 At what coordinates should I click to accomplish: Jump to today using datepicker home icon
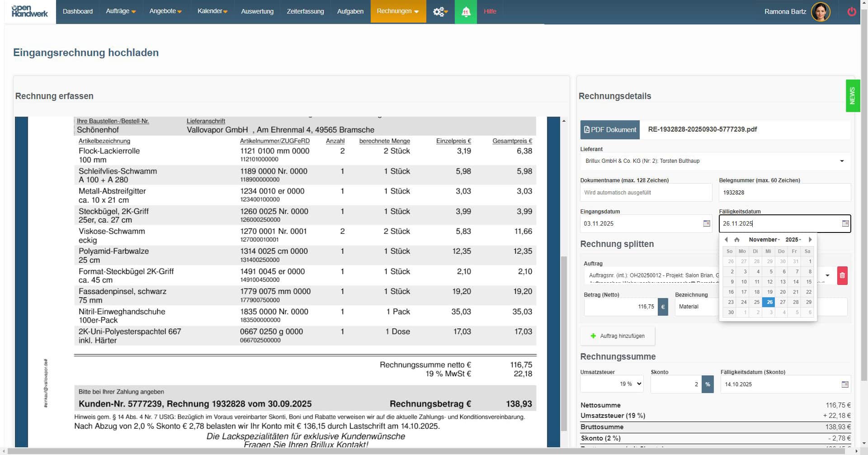click(x=737, y=240)
